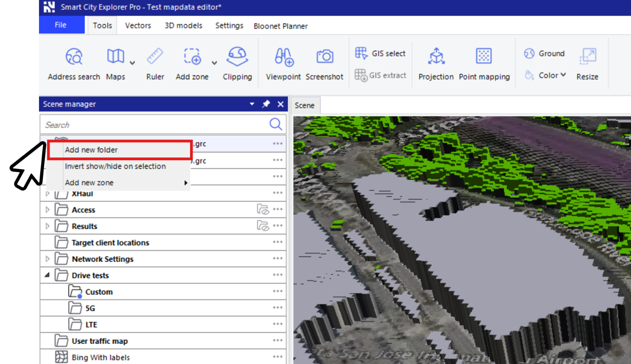Activate the Add zone tool

point(192,64)
